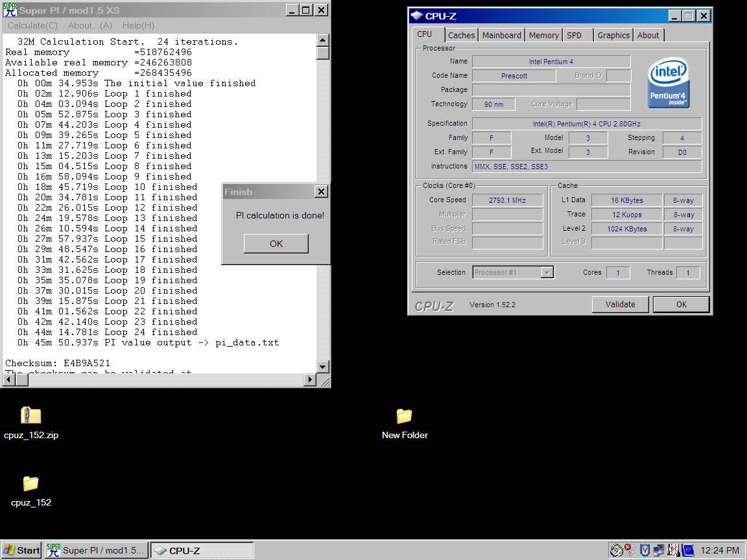
Task: Open the About...(A) menu
Action: point(90,26)
